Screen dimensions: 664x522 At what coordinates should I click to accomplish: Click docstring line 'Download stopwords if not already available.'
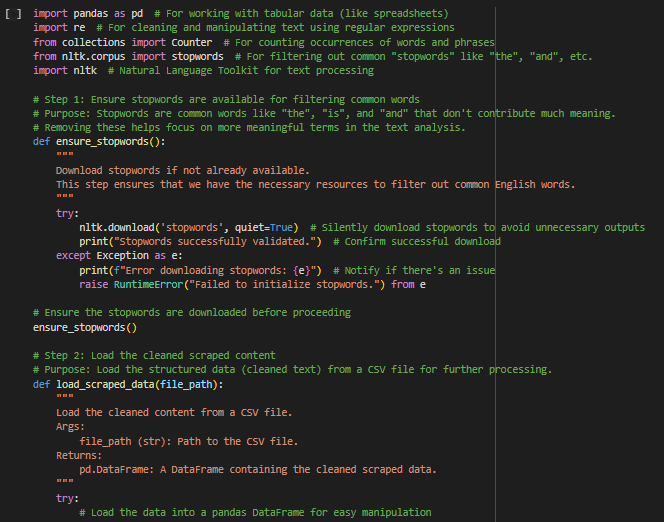183,171
